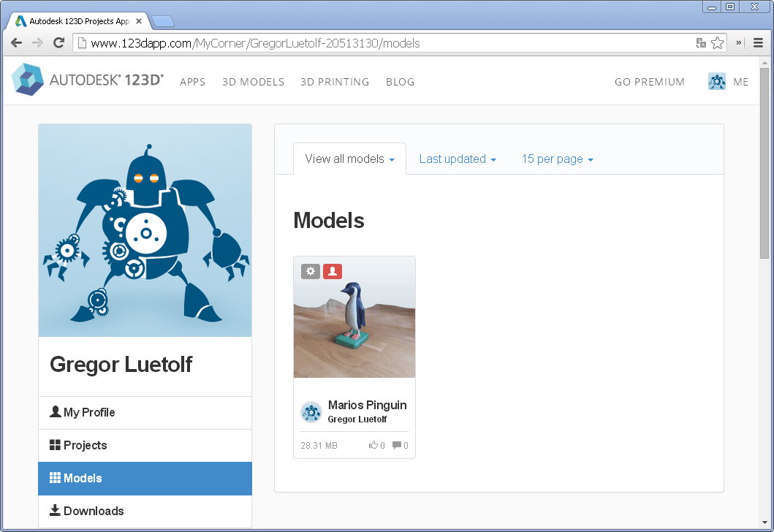Image resolution: width=774 pixels, height=532 pixels.
Task: Toggle the model's privacy with the red person icon
Action: [333, 271]
